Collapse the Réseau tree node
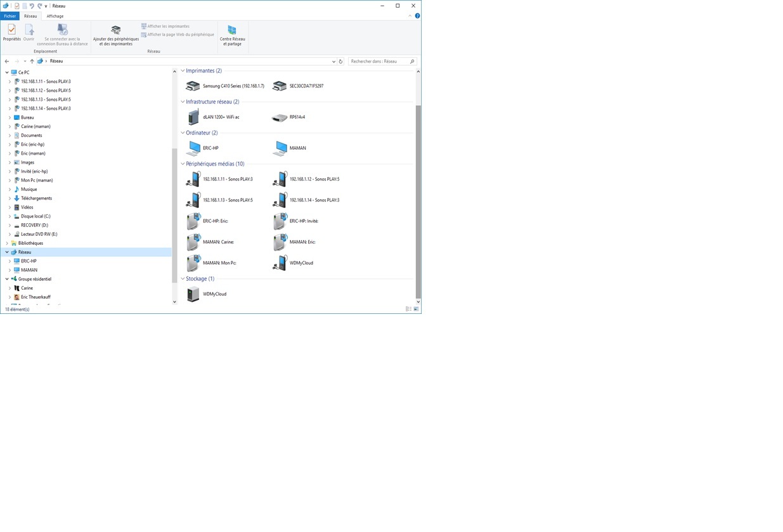 pyautogui.click(x=7, y=252)
